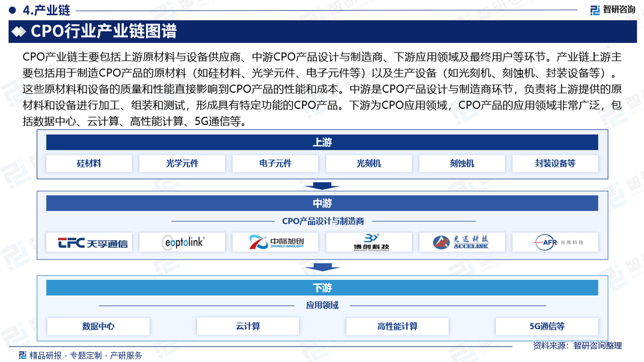Enable the 电子元件 item

[x=275, y=164]
